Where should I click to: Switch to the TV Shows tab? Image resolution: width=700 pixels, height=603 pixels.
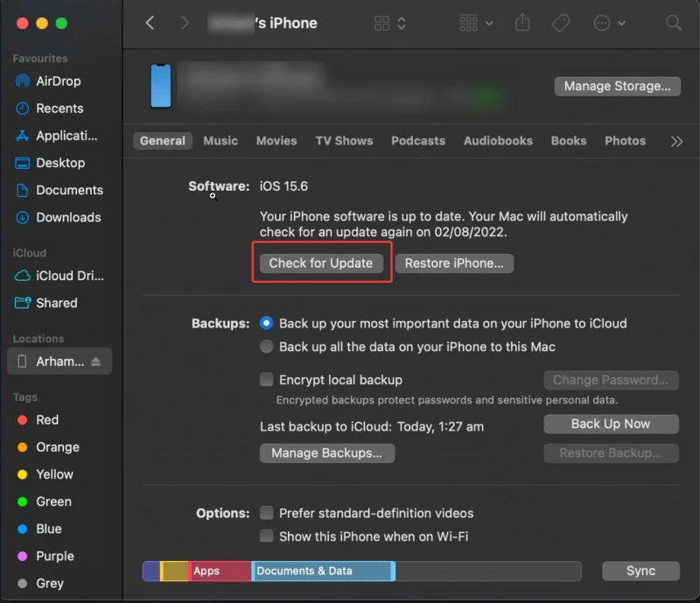tap(344, 141)
